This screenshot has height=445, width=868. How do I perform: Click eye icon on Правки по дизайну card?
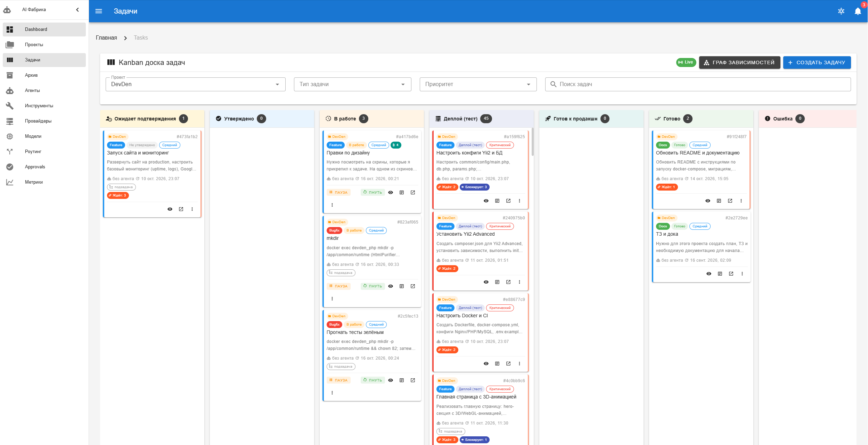coord(391,193)
